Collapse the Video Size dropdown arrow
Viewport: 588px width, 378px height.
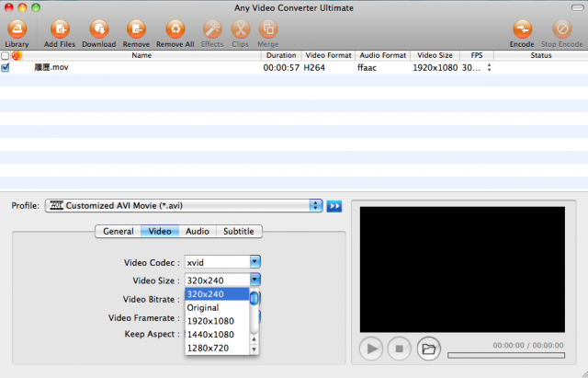coord(255,280)
